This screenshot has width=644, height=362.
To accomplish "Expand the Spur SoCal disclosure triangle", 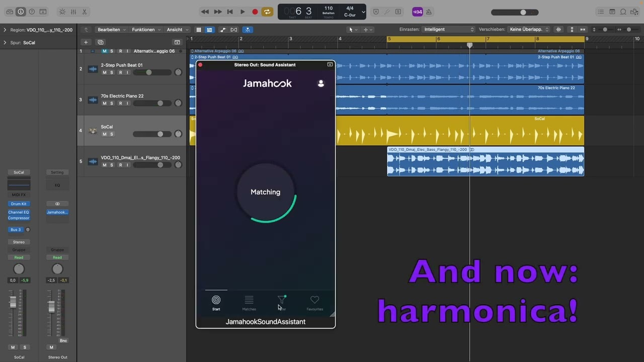I will pyautogui.click(x=5, y=43).
